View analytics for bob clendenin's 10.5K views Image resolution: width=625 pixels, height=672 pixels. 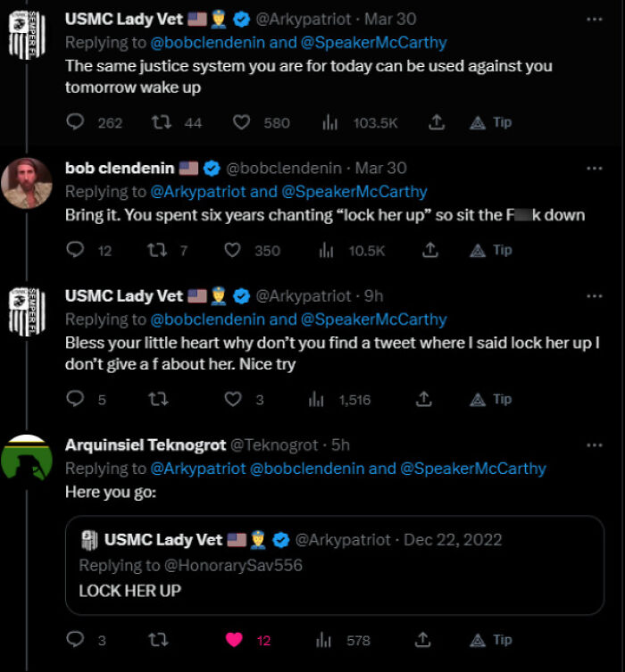(326, 251)
